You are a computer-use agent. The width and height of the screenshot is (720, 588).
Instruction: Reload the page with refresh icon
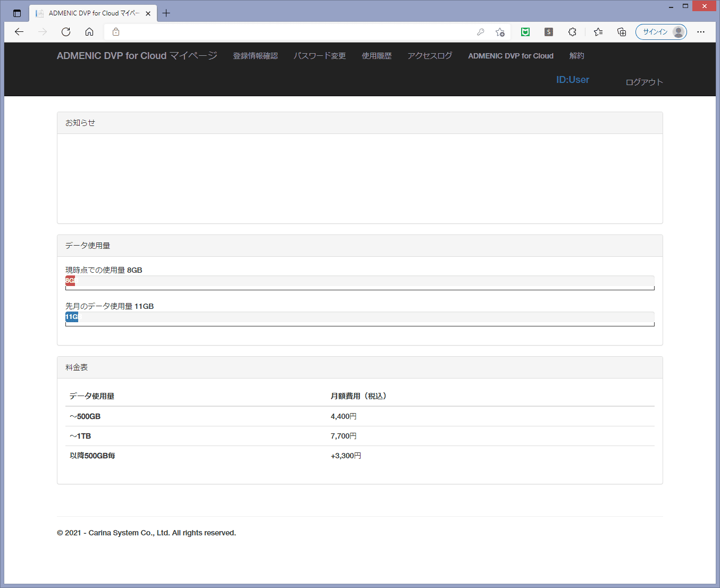tap(66, 32)
